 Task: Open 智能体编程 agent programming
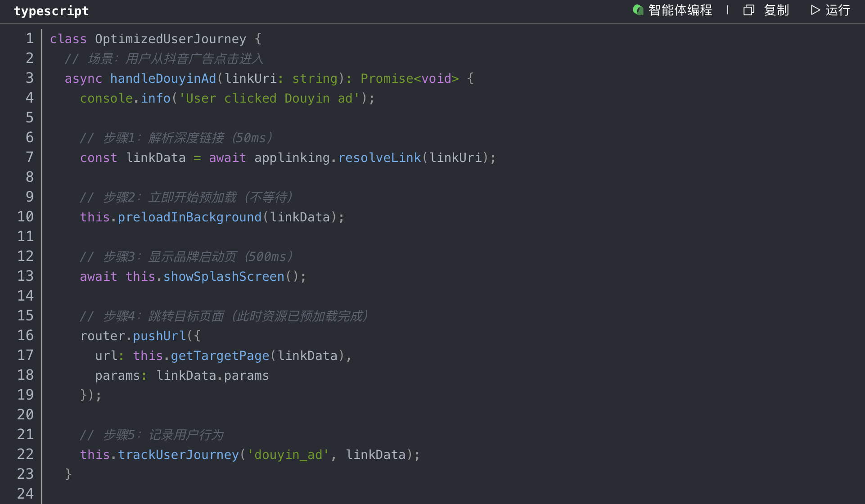(680, 10)
